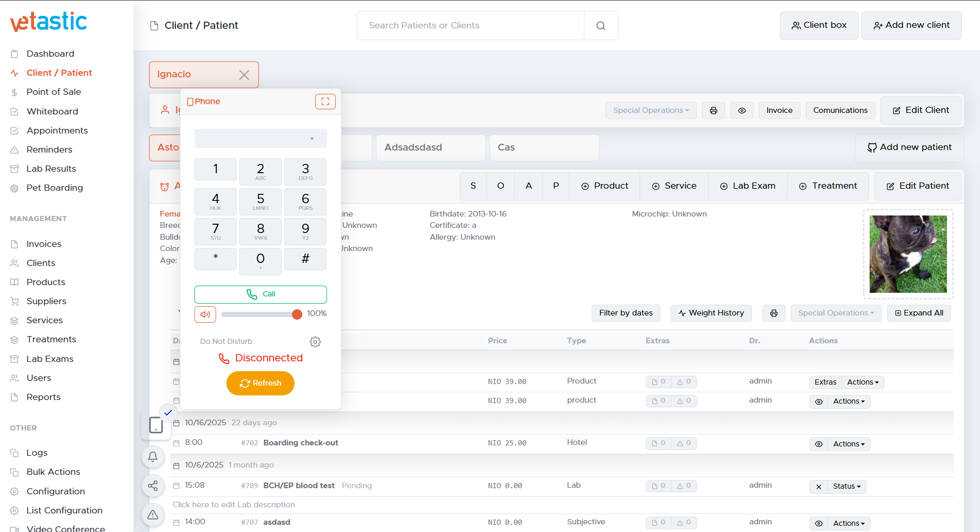
Task: Click the share icon in floating bar
Action: click(153, 486)
